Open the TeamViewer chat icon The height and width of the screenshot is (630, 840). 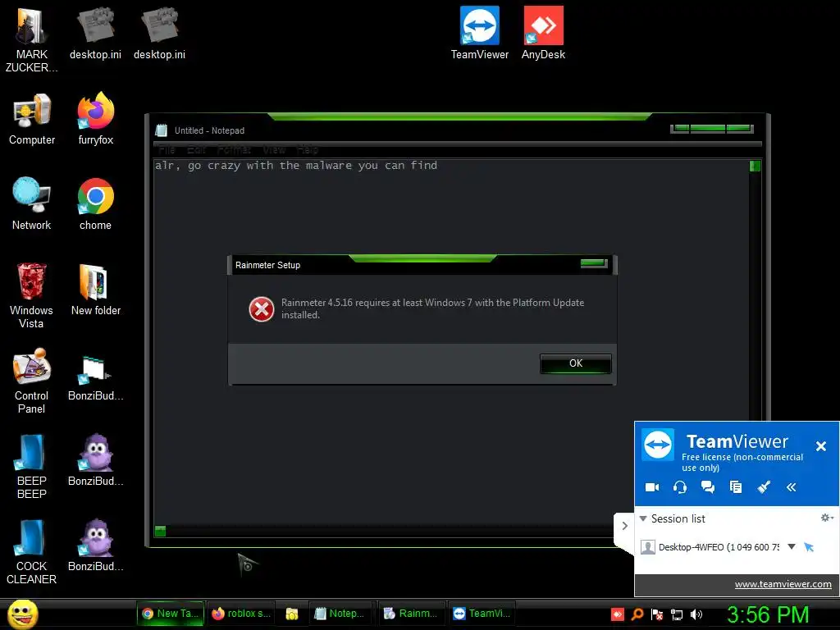point(708,487)
